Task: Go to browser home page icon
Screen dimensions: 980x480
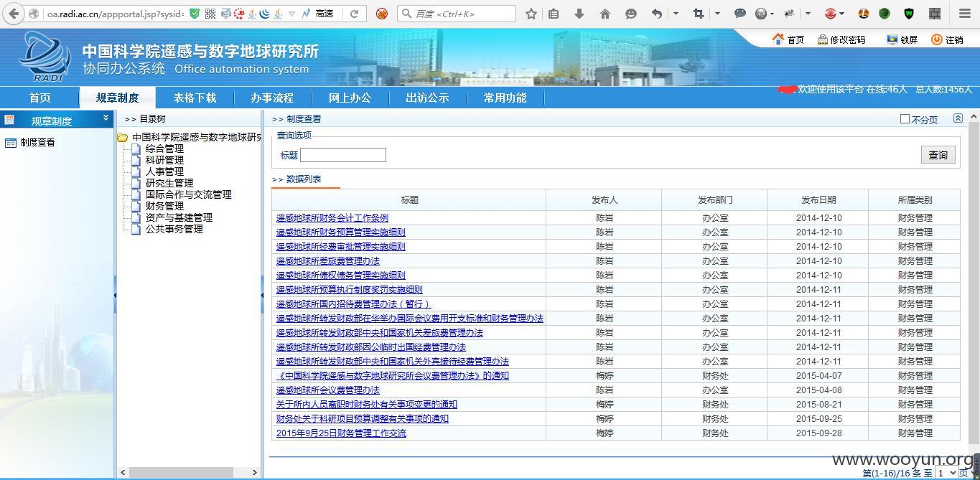Action: pos(605,14)
